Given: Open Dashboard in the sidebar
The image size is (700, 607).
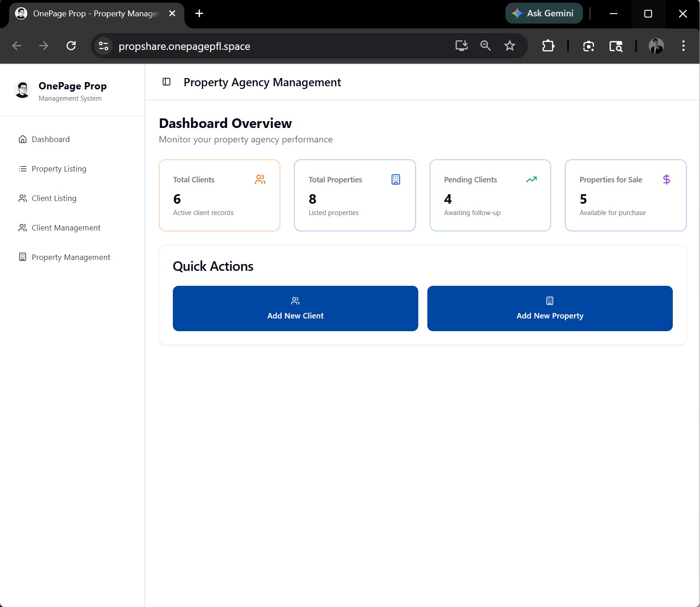Looking at the screenshot, I should pos(50,139).
